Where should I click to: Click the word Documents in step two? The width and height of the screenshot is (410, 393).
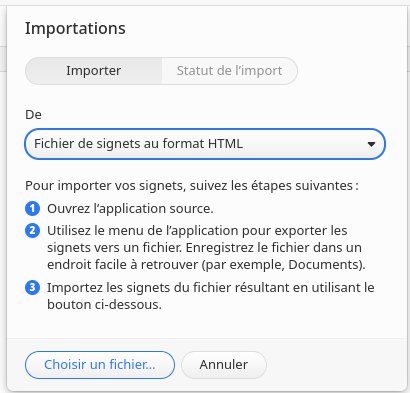(325, 265)
